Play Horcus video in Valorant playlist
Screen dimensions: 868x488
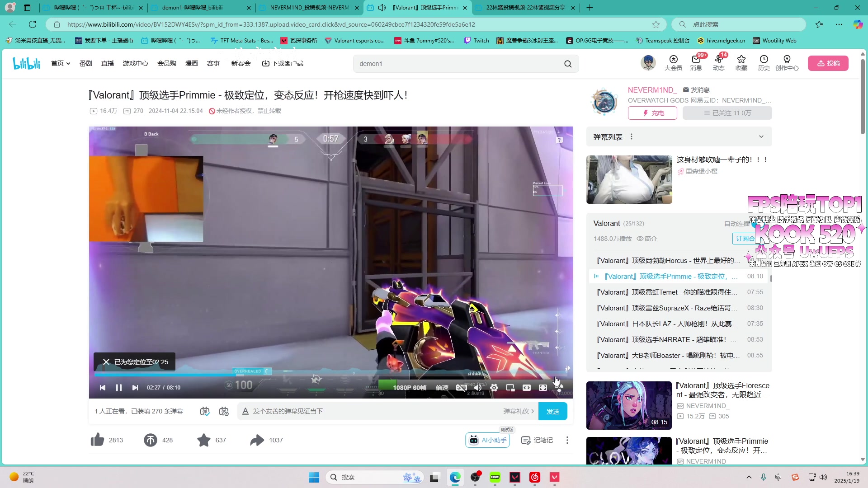point(668,261)
